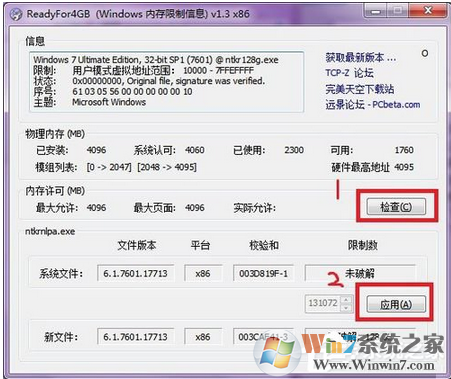The height and width of the screenshot is (379, 451).
Task: Click the system file platform x86 field
Action: tap(203, 273)
